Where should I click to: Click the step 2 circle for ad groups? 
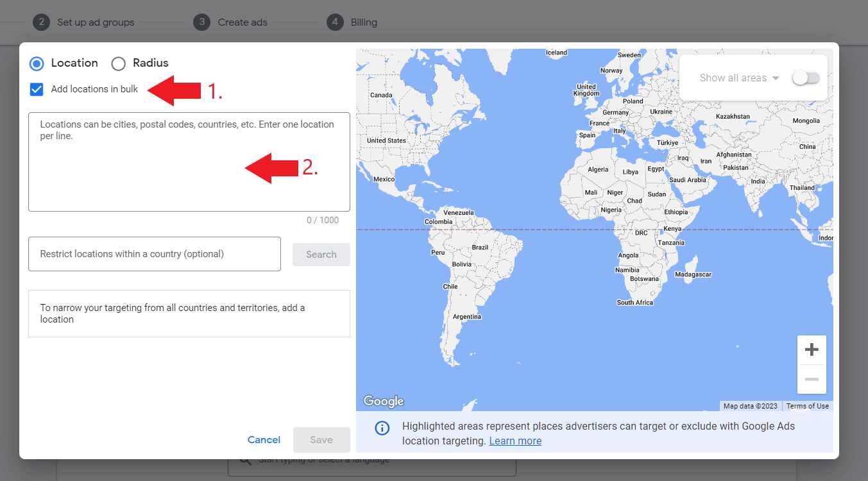(x=42, y=22)
